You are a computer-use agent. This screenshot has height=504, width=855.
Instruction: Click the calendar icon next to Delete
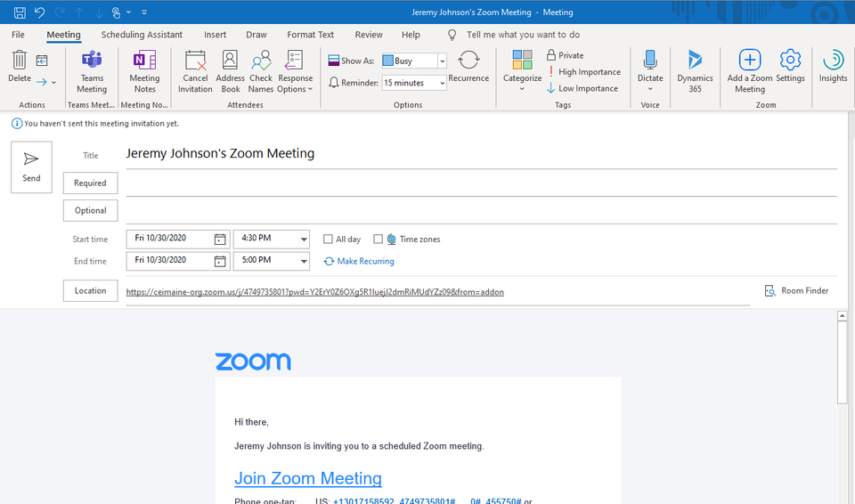point(42,60)
